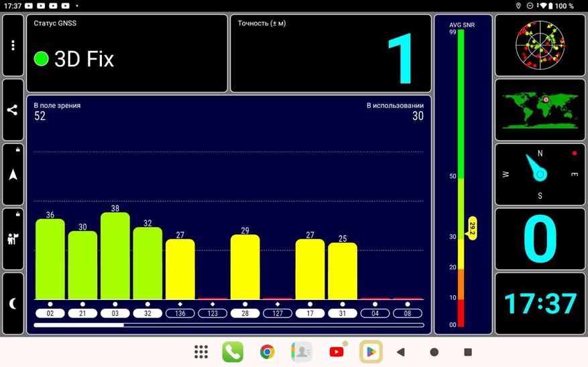Tap the share icon in sidebar
This screenshot has height=367, width=588.
coord(13,110)
